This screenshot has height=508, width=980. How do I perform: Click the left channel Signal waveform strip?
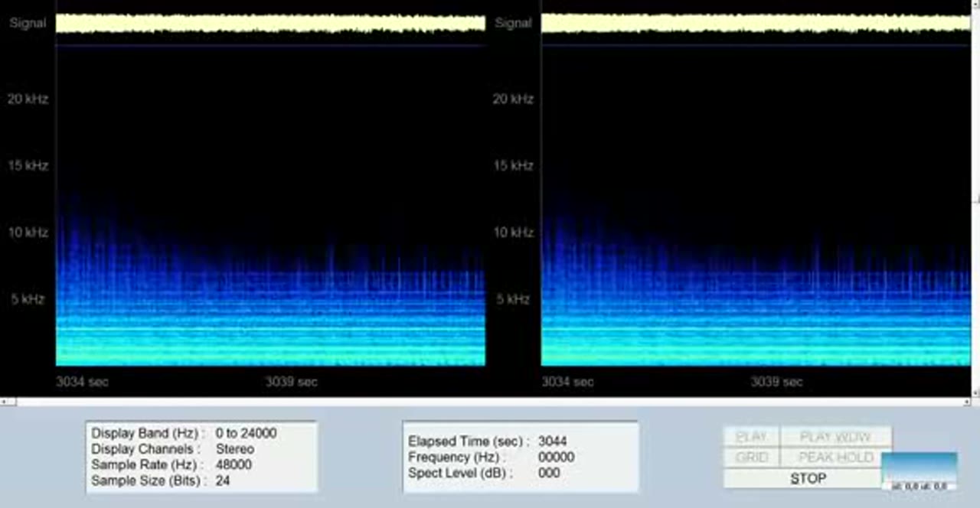click(x=270, y=23)
